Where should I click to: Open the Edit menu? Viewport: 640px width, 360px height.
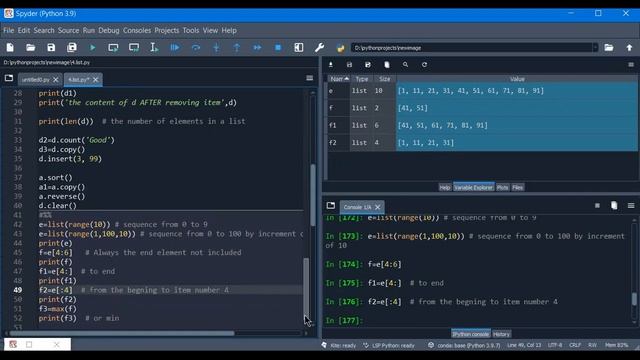tap(24, 30)
